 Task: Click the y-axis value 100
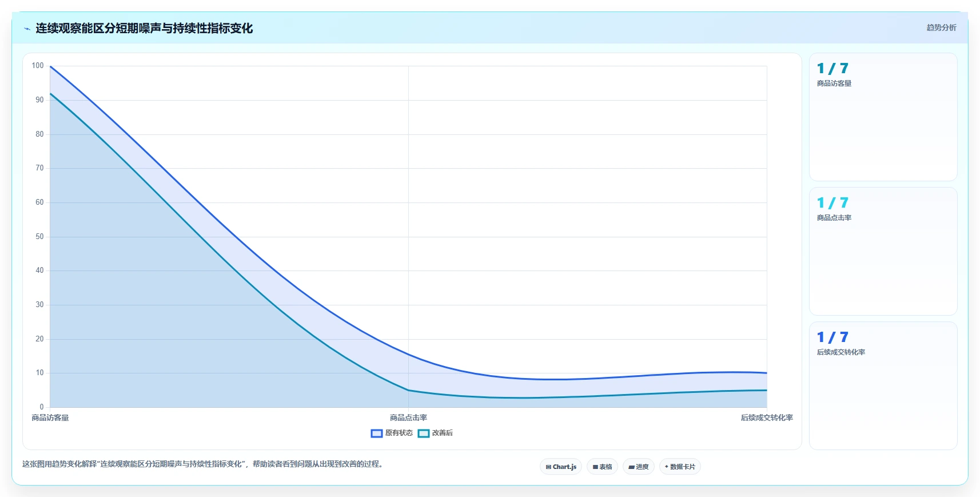[38, 66]
